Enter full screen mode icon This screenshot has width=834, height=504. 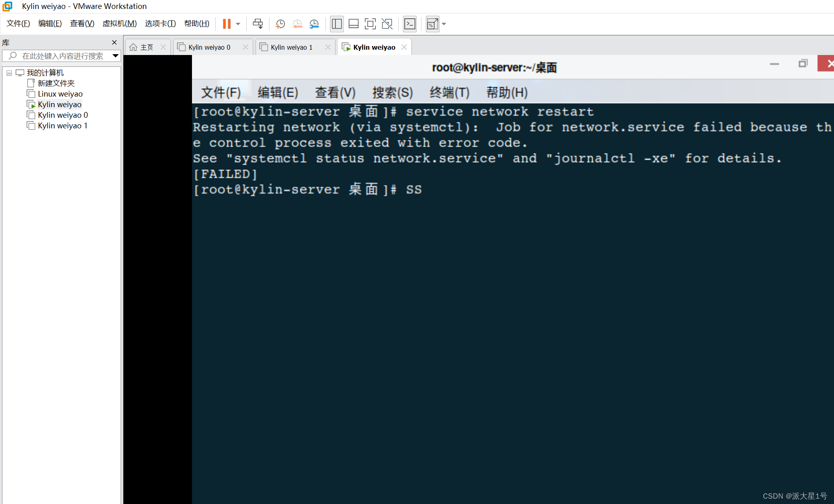point(370,24)
